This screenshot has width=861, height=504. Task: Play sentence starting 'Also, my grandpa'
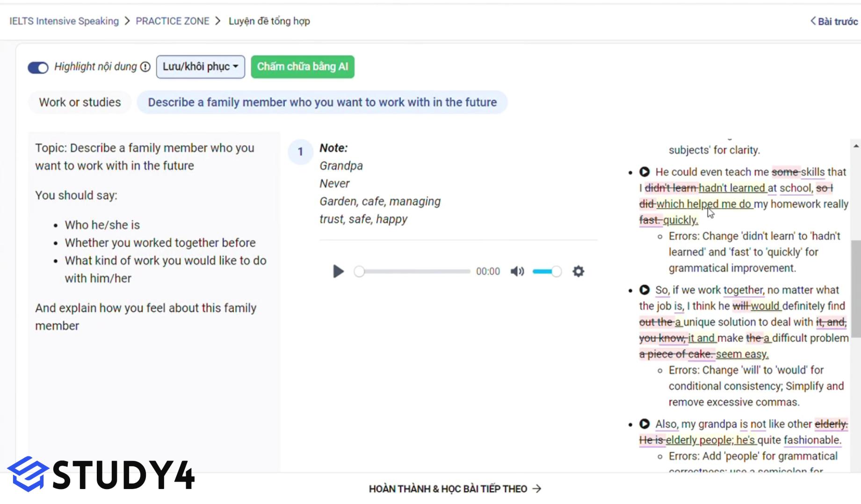[644, 424]
